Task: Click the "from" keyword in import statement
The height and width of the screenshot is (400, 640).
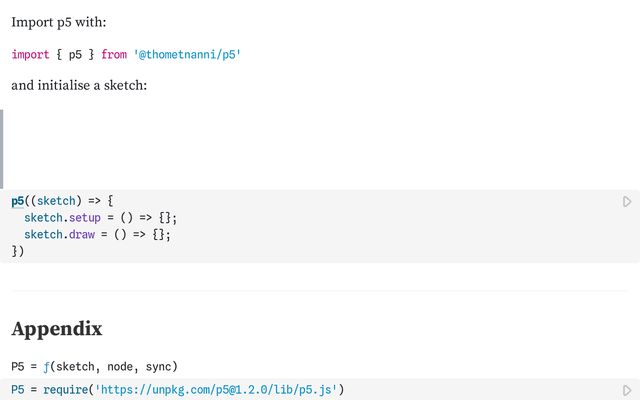Action: click(x=114, y=54)
